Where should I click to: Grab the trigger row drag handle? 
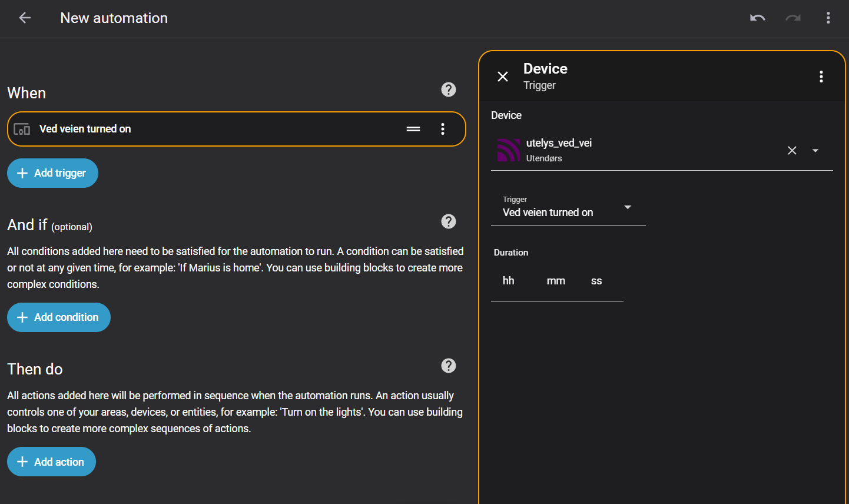click(x=413, y=129)
